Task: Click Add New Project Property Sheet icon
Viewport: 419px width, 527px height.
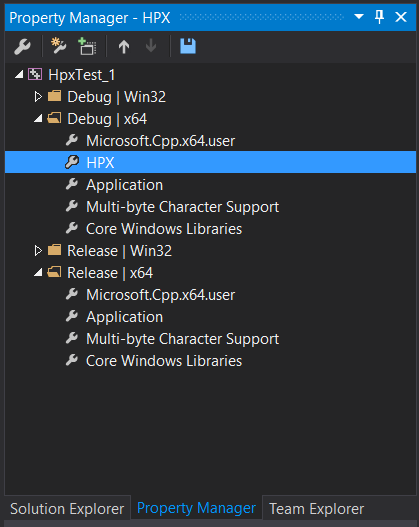Action: [58, 46]
